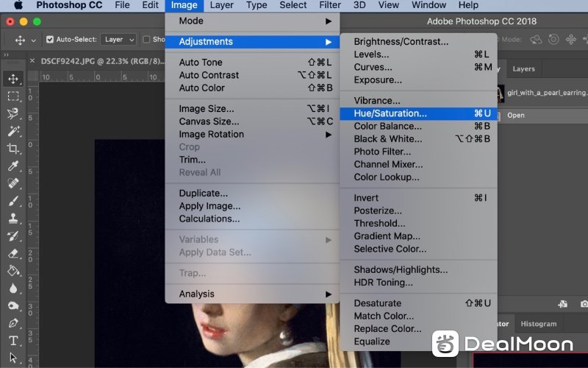The height and width of the screenshot is (368, 588).
Task: Select the Move tool in the toolbar
Action: coord(13,79)
